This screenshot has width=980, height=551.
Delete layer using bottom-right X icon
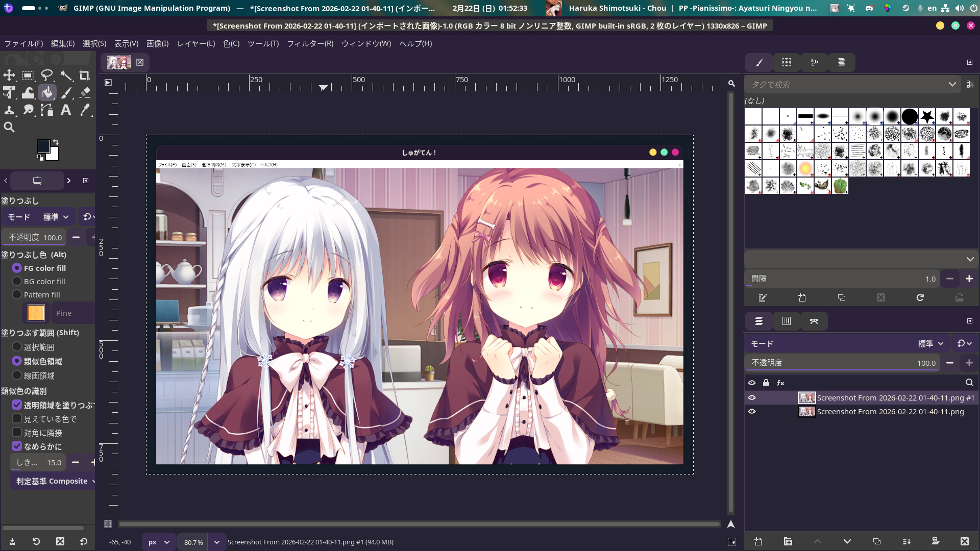964,541
